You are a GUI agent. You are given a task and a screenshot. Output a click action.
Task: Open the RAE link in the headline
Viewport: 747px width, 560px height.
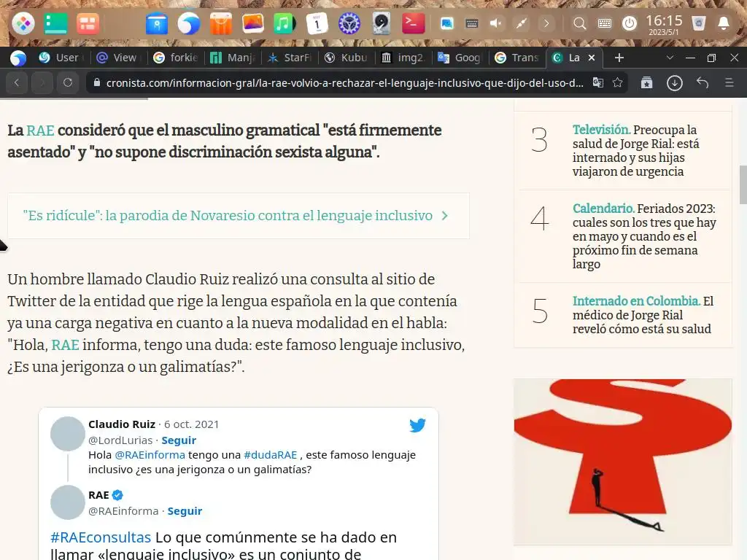(40, 131)
